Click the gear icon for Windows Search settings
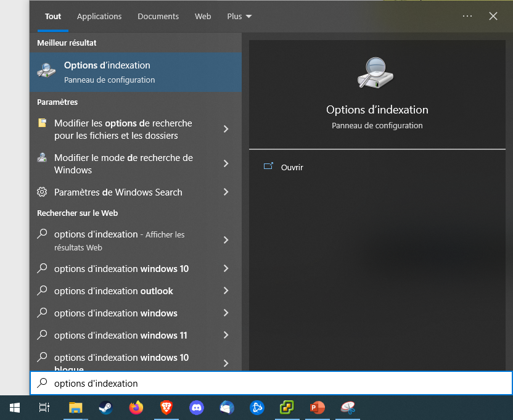Image resolution: width=513 pixels, height=420 pixels. [x=42, y=192]
